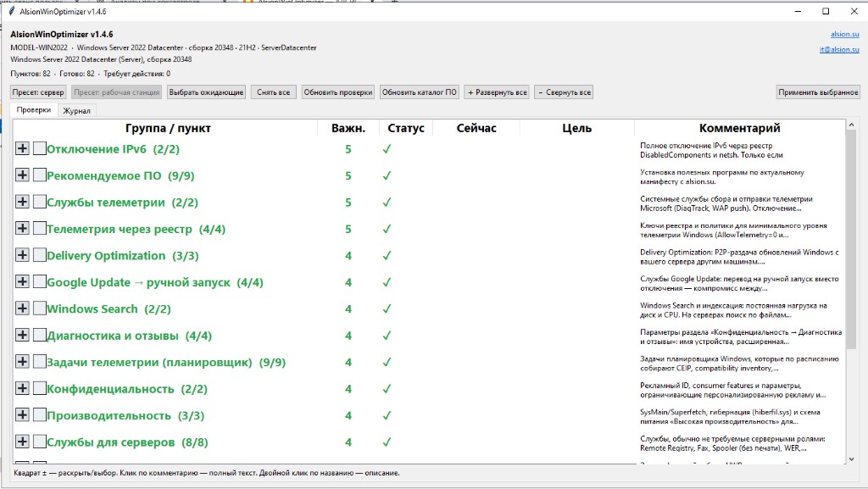The image size is (868, 489).
Task: Tick the Конфиденциальность checkbox
Action: pos(39,388)
